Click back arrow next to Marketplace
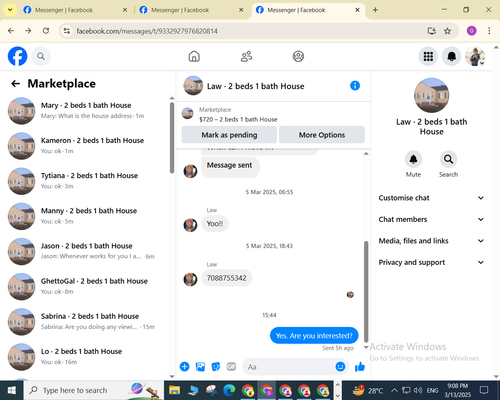This screenshot has height=400, width=500. 16,84
